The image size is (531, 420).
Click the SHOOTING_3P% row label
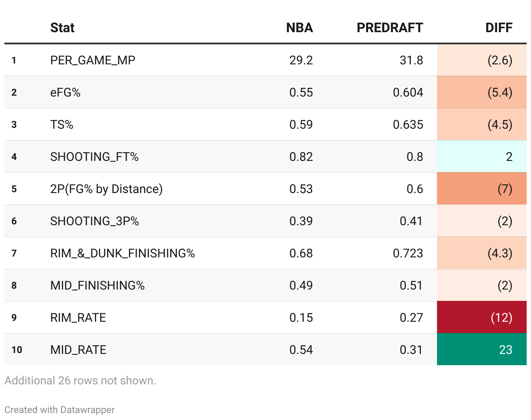[94, 221]
